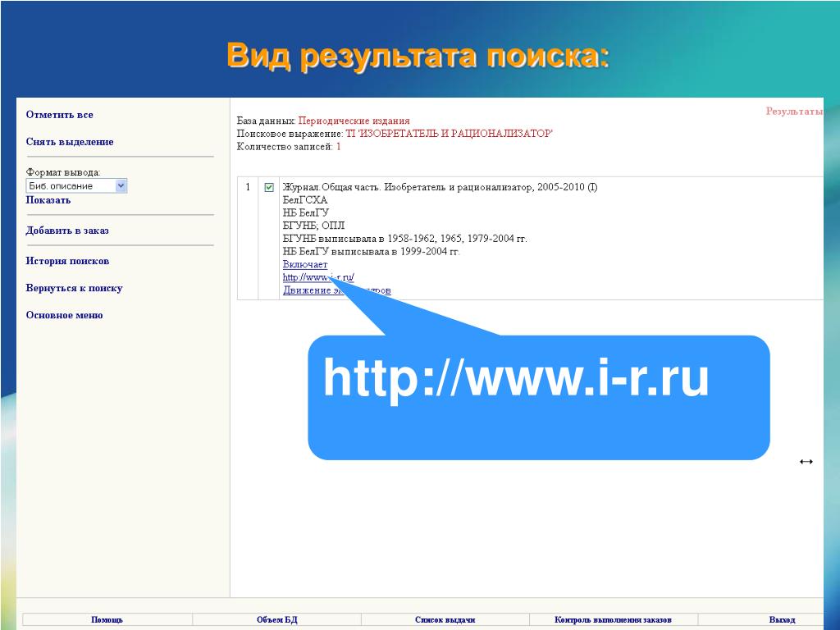The width and height of the screenshot is (840, 630).
Task: Click 'Помощь' in bottom menu
Action: (107, 620)
